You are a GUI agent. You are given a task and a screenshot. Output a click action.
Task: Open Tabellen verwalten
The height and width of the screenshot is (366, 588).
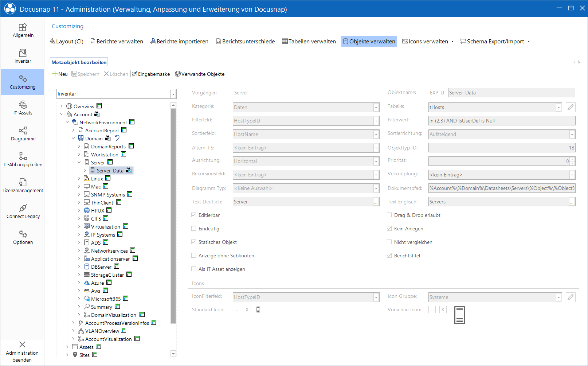pos(309,42)
